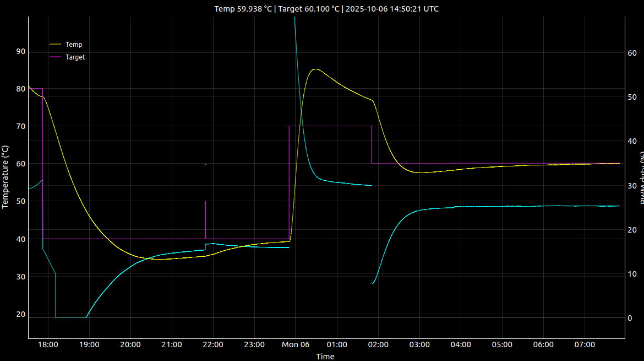Click the yellow temperature curve's peak near 85 °C
Viewport: 644px width, 361px height.
tap(315, 69)
